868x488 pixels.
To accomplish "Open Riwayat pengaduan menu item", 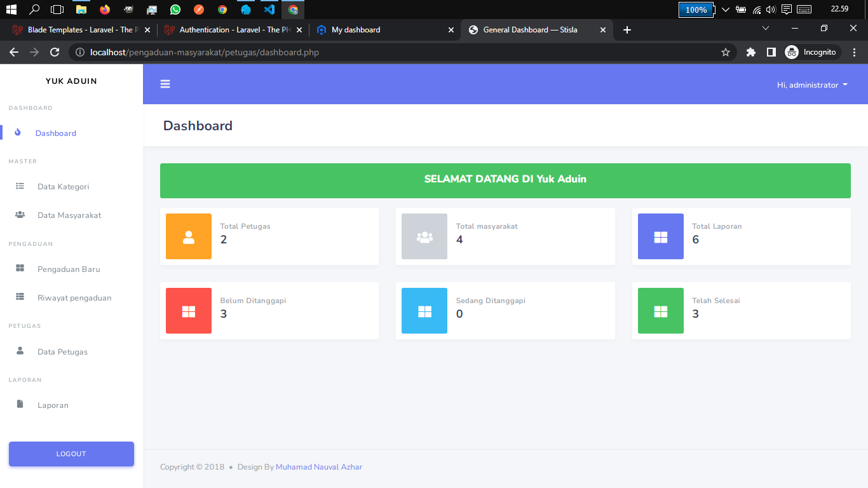I will tap(74, 298).
